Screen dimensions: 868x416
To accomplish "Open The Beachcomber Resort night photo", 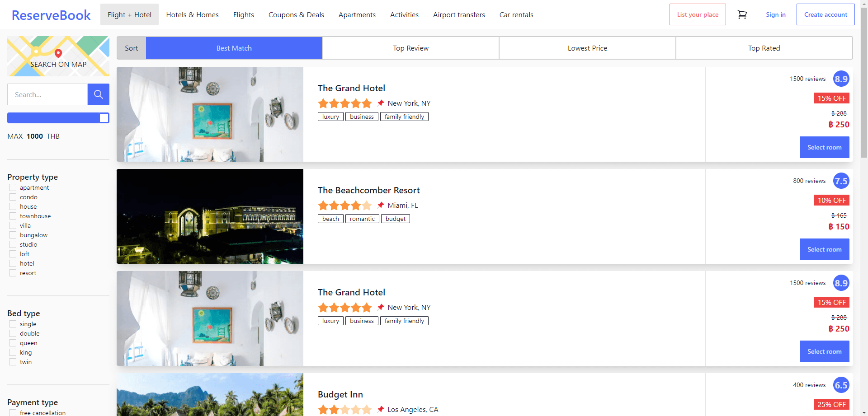I will click(x=210, y=216).
